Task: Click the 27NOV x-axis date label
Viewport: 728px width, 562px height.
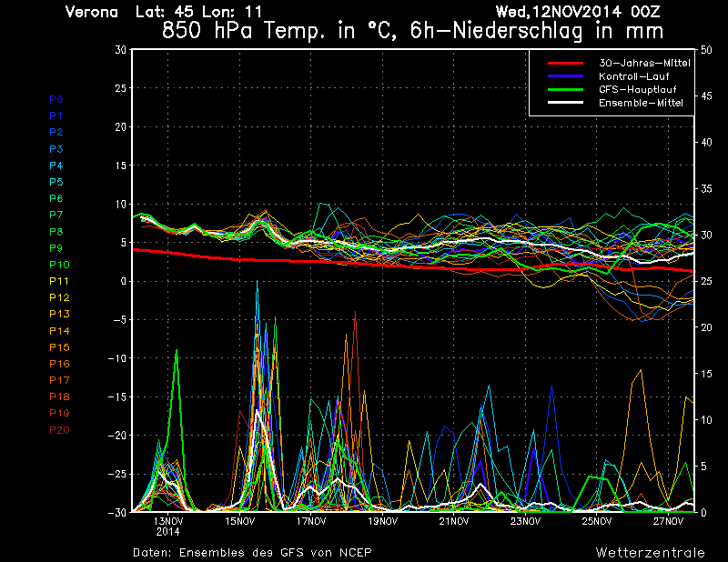Action: pyautogui.click(x=668, y=521)
